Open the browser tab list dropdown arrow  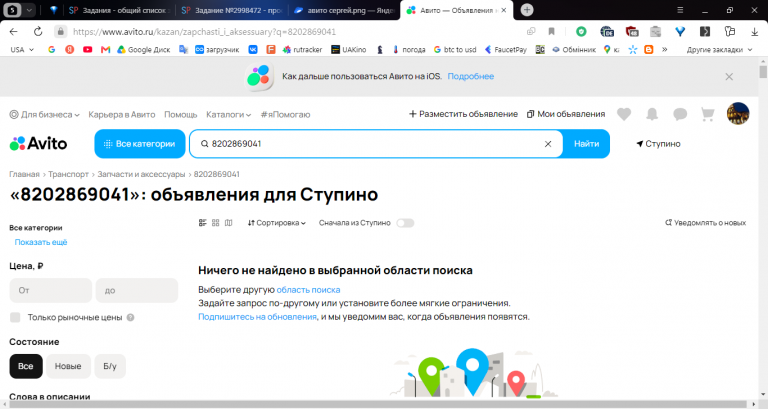coord(29,10)
